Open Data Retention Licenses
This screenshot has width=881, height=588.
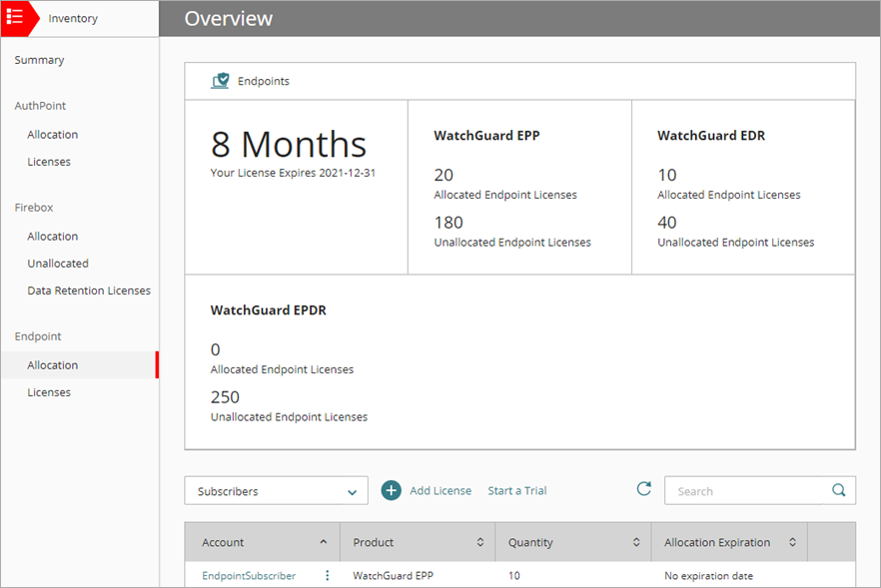(x=89, y=291)
